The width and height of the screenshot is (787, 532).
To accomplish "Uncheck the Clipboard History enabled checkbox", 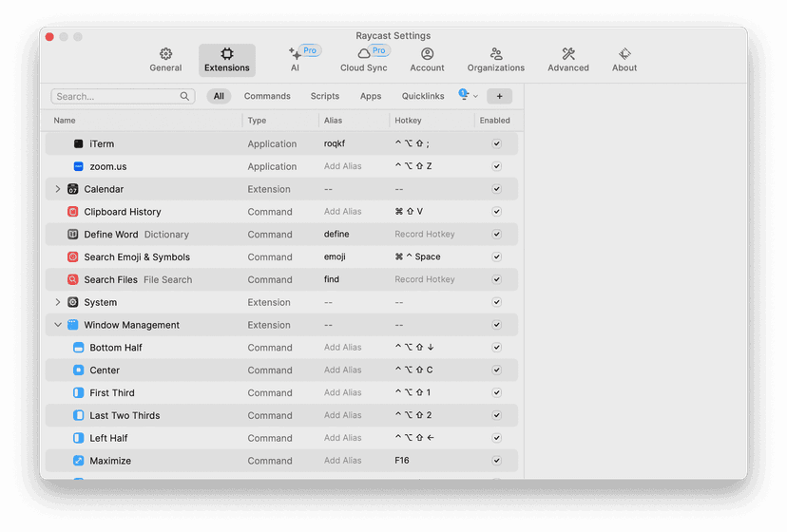I will pyautogui.click(x=496, y=212).
